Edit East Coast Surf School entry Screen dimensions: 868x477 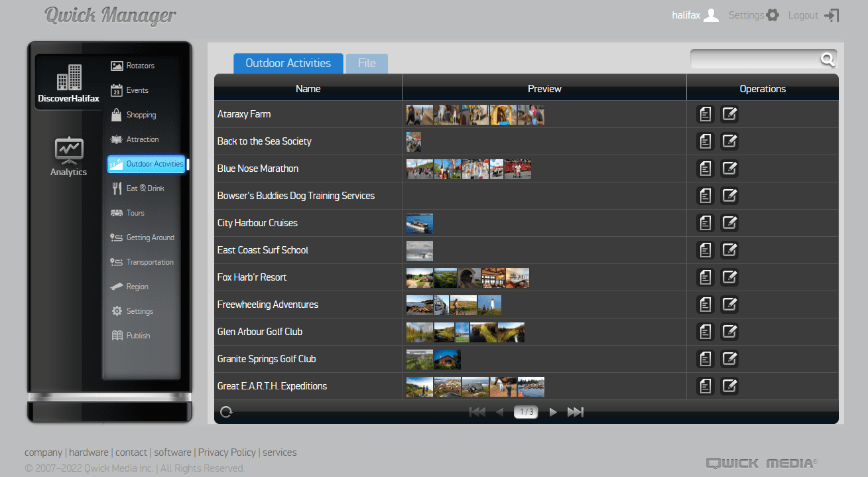729,250
